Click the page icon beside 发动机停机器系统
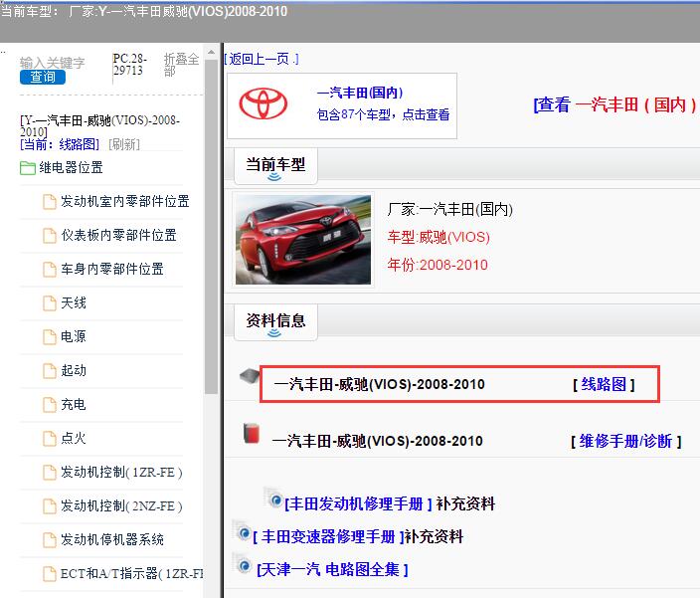This screenshot has width=700, height=598. [x=50, y=540]
